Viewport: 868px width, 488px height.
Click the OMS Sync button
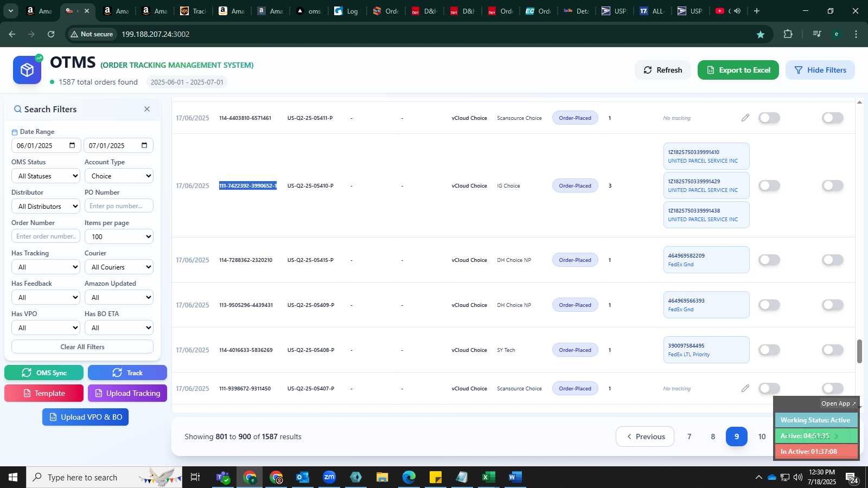44,373
